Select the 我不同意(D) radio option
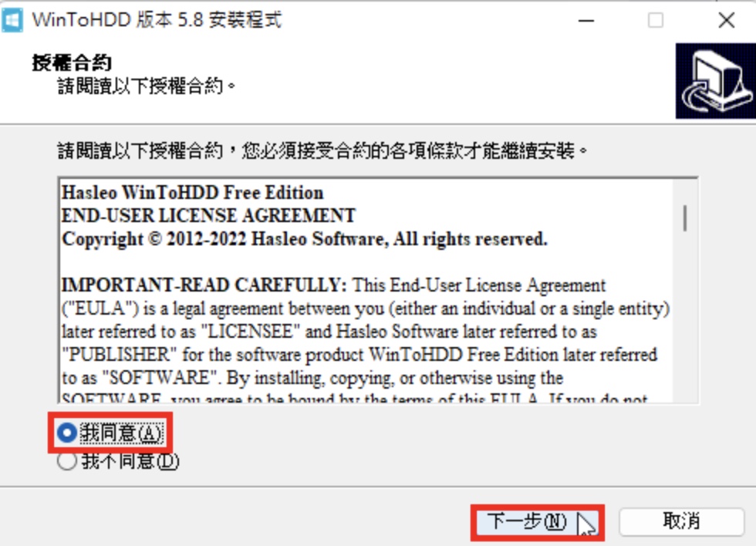 tap(117, 461)
